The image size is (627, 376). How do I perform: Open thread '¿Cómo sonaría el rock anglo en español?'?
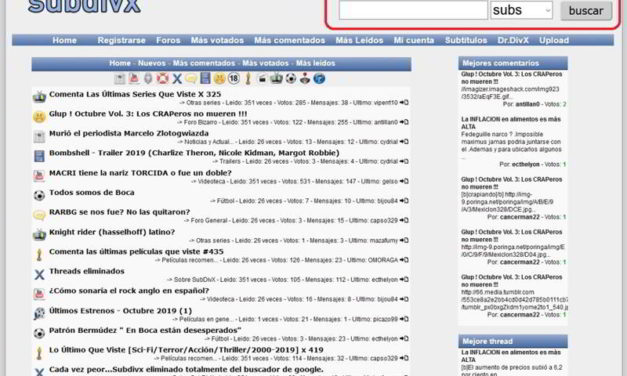pyautogui.click(x=129, y=291)
